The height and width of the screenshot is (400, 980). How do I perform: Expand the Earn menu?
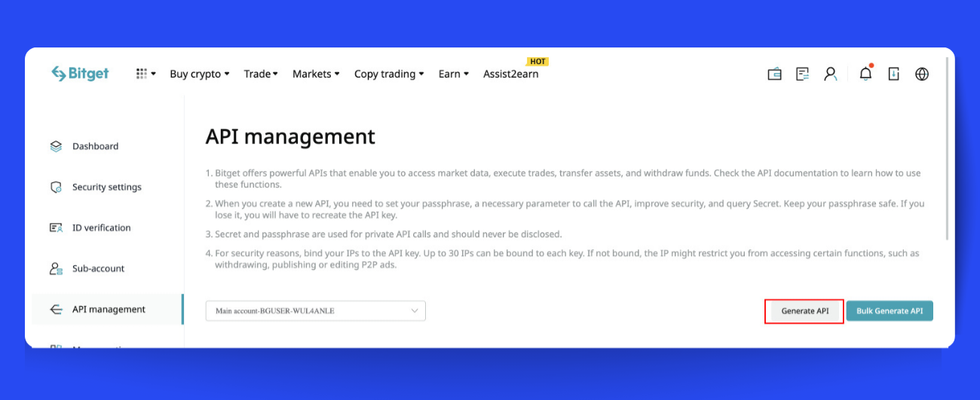(x=454, y=74)
